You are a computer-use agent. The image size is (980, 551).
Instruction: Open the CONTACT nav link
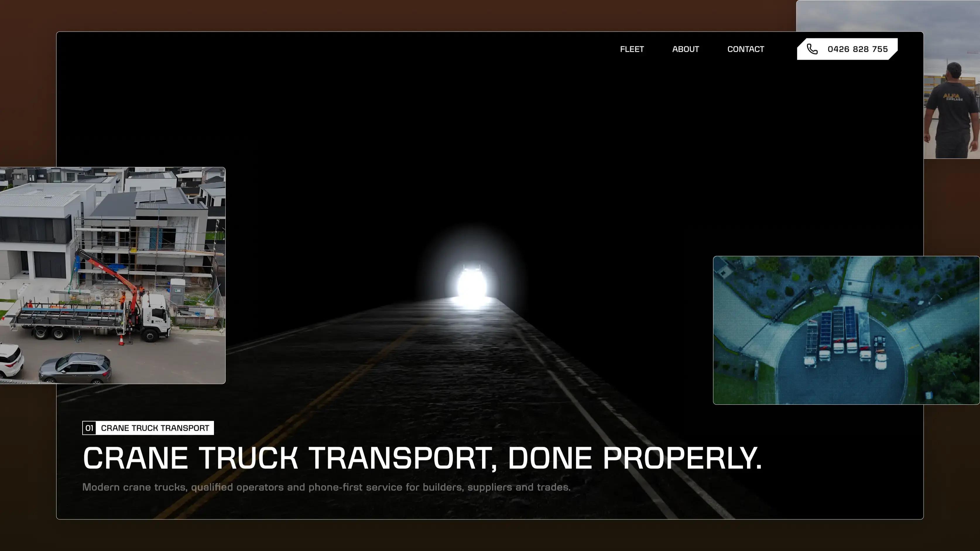click(x=746, y=49)
